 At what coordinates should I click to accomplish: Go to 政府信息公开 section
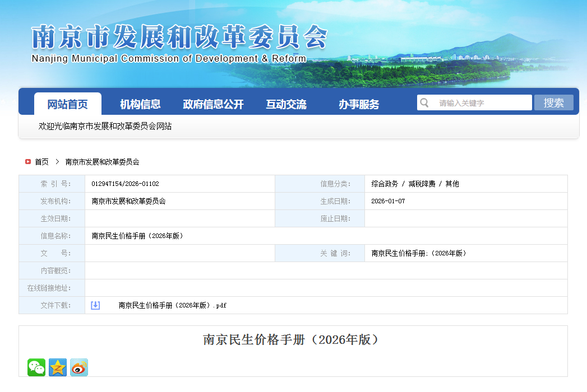(x=213, y=104)
